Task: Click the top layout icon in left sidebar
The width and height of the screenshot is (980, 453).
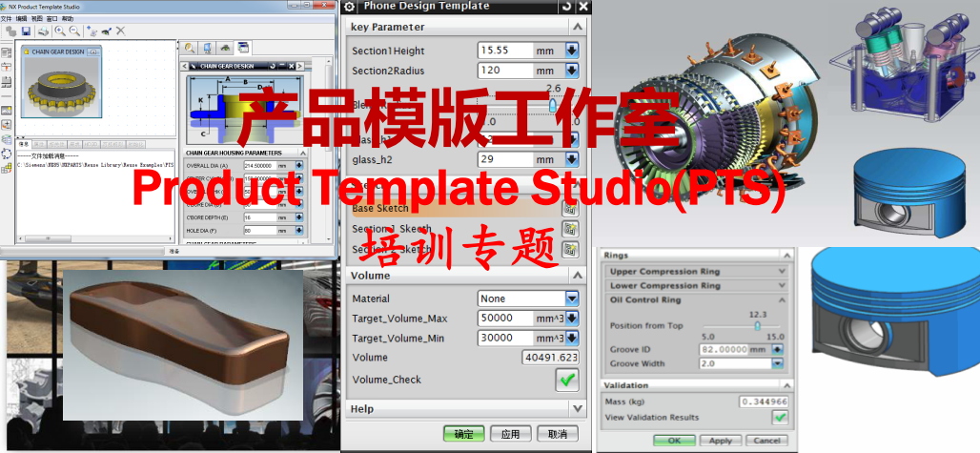Action: (7, 52)
